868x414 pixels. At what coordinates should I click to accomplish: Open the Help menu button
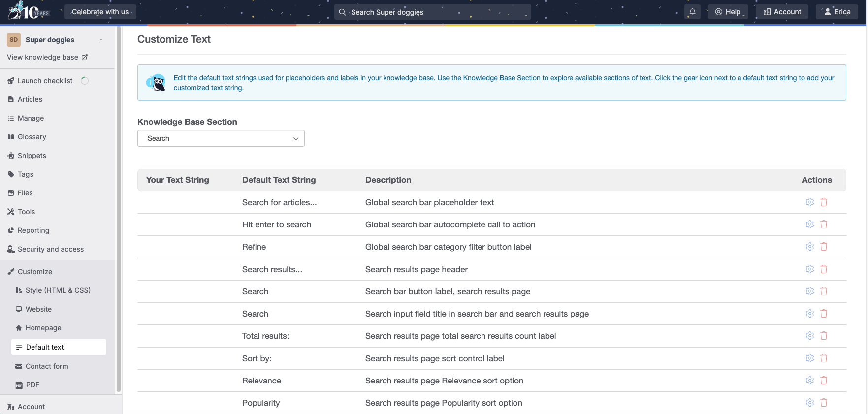pyautogui.click(x=728, y=12)
